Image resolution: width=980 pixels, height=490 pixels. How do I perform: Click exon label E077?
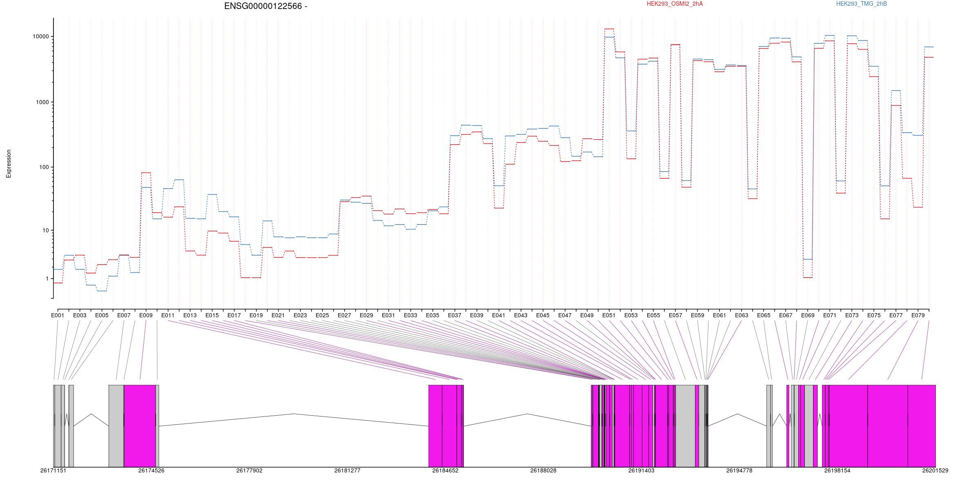point(896,315)
